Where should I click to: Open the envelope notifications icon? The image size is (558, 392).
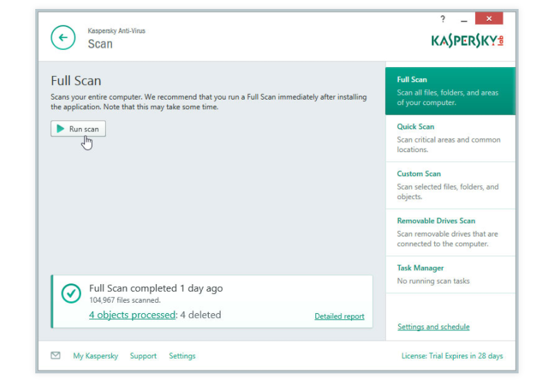tap(55, 355)
